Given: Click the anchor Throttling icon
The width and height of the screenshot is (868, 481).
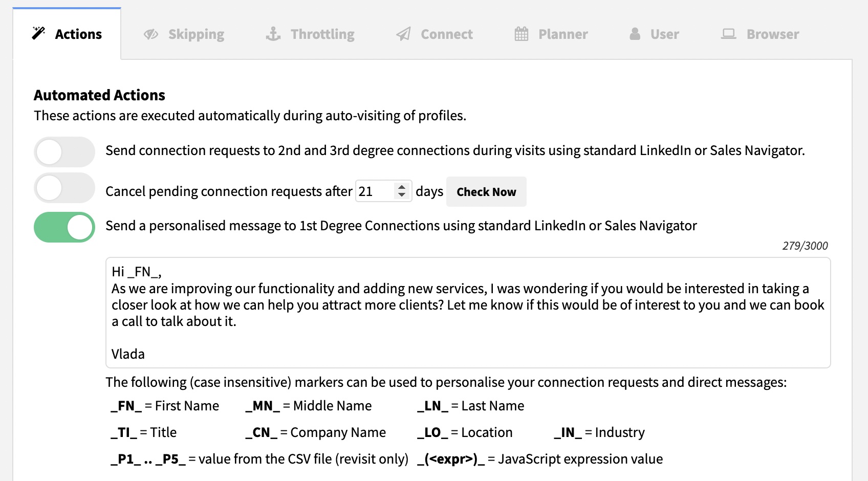Looking at the screenshot, I should pos(273,34).
